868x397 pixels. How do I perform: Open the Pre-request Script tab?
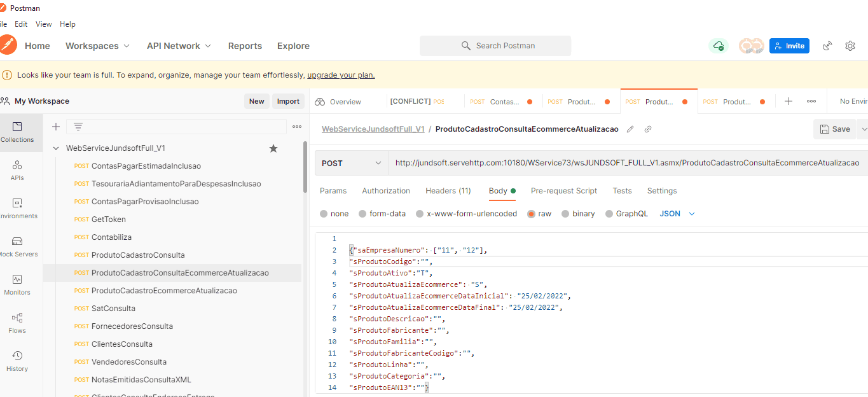[x=563, y=191]
